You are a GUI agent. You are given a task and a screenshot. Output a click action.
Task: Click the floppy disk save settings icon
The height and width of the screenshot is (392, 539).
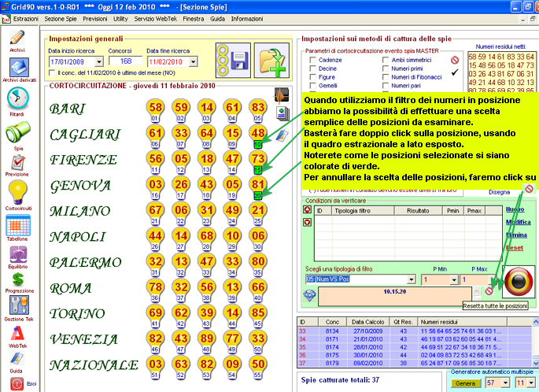[233, 60]
